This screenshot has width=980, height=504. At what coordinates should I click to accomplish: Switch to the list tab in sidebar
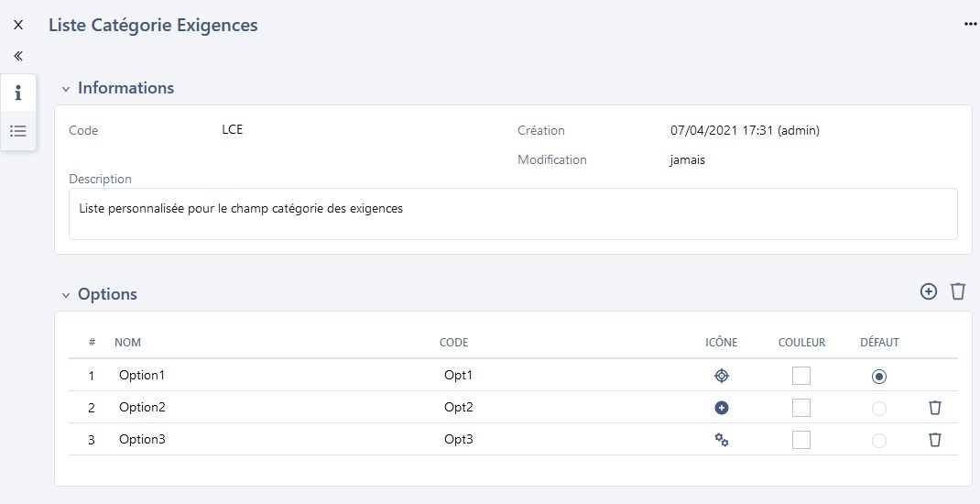click(x=18, y=131)
